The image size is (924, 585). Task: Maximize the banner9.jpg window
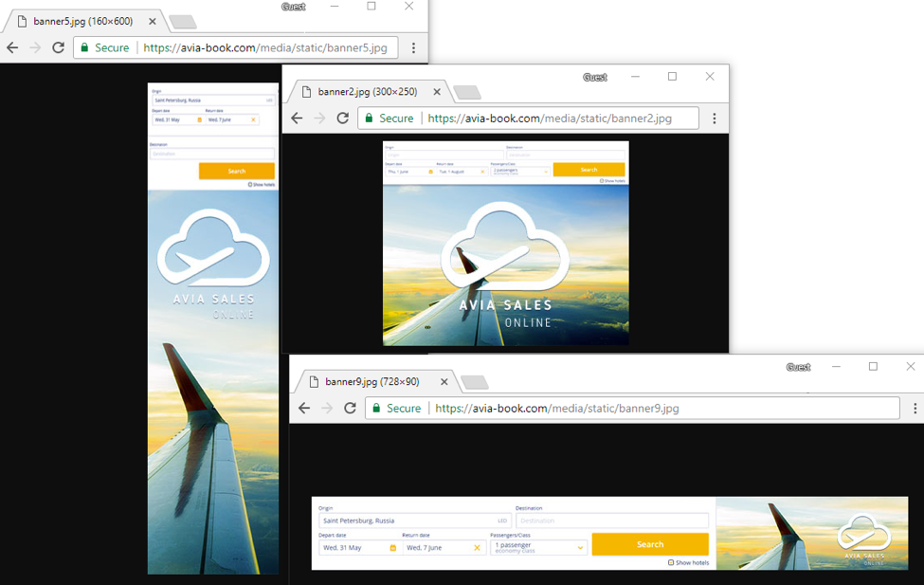point(874,367)
